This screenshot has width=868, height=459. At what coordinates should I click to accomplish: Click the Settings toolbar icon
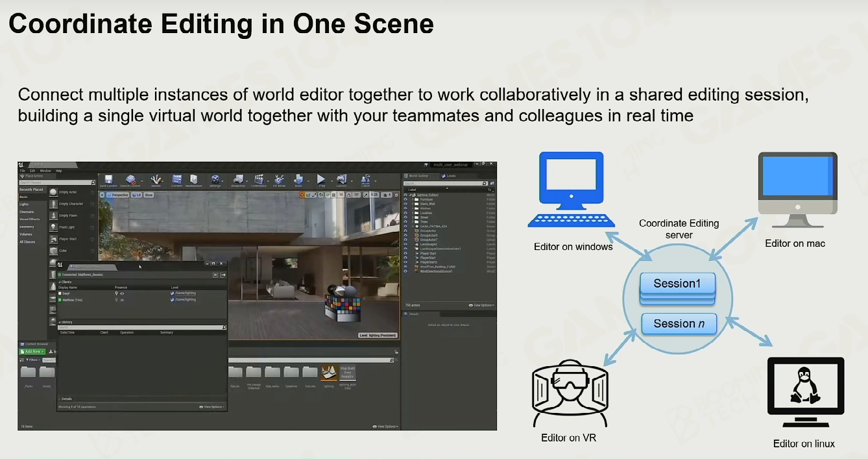(x=215, y=180)
